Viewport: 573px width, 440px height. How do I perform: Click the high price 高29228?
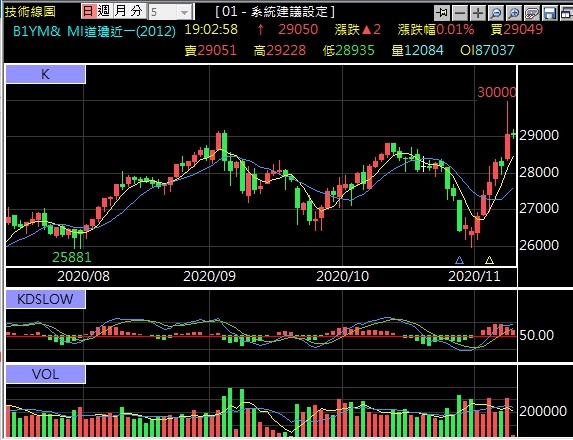[280, 50]
